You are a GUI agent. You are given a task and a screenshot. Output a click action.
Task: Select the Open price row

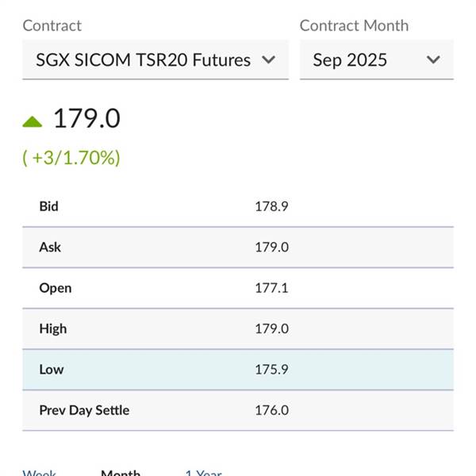click(x=238, y=288)
